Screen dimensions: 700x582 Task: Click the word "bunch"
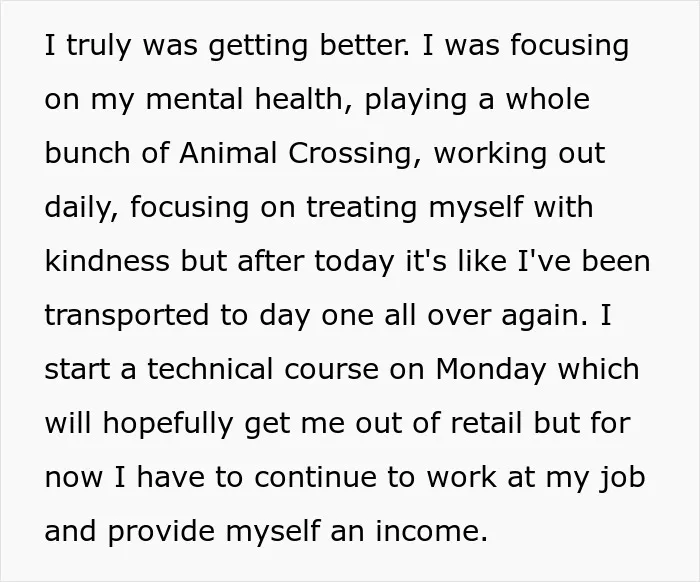pos(88,153)
